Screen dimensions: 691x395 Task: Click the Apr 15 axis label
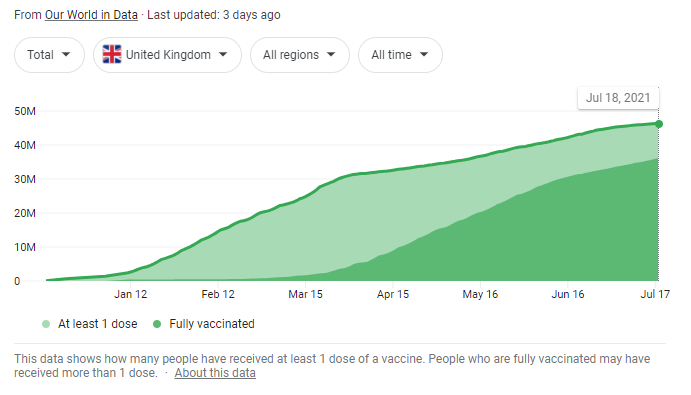pyautogui.click(x=393, y=294)
